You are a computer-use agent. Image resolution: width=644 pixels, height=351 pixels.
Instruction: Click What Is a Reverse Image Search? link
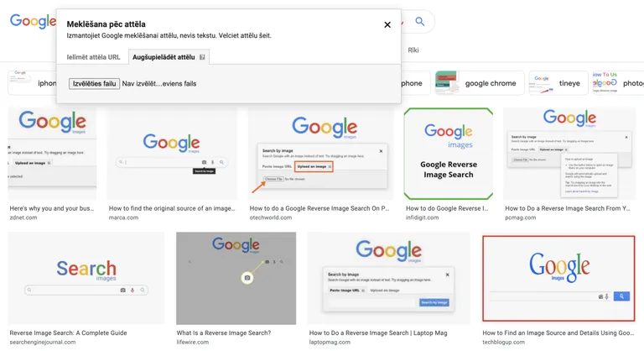(x=224, y=333)
